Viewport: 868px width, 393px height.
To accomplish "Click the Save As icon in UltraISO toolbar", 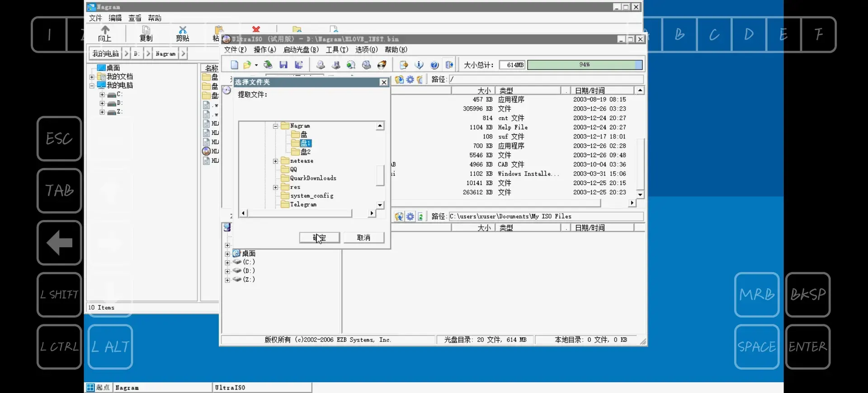I will click(x=298, y=65).
